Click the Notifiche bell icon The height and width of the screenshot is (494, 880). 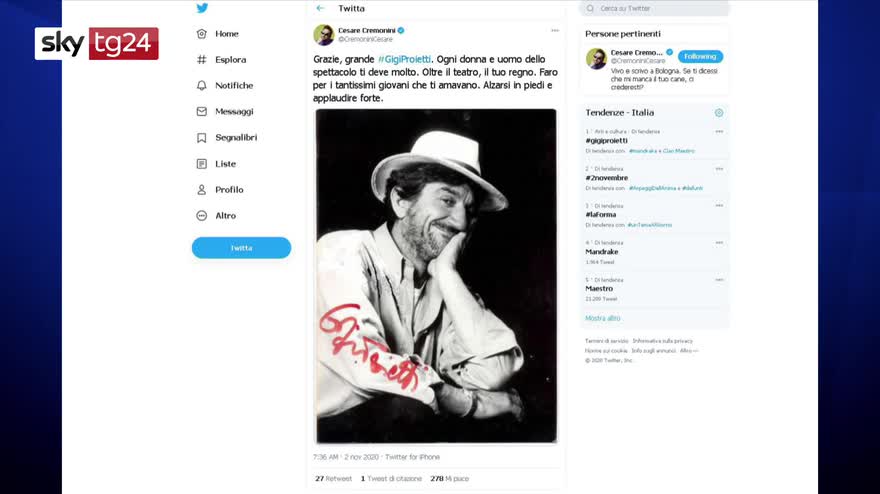(202, 86)
